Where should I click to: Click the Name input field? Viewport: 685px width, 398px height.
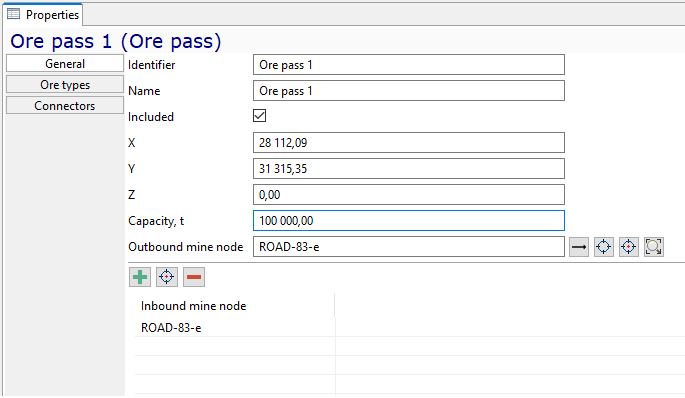[x=409, y=90]
